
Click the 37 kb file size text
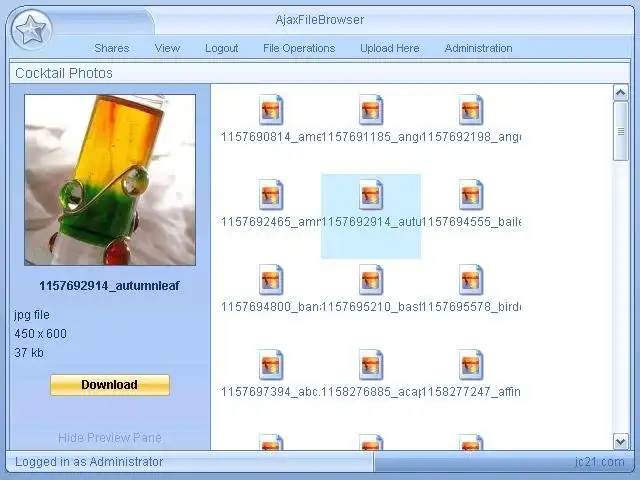[x=29, y=353]
